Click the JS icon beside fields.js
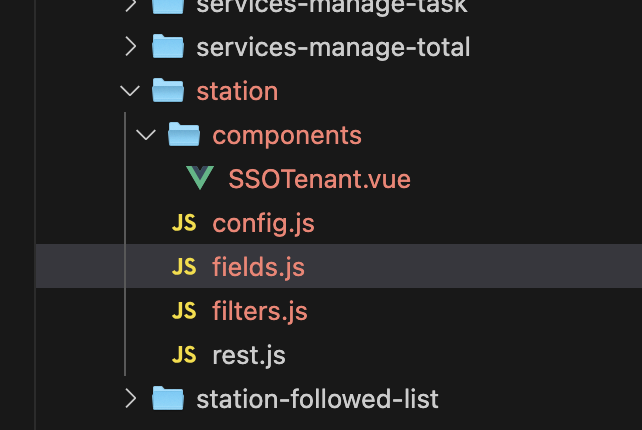This screenshot has height=430, width=642. 184,267
